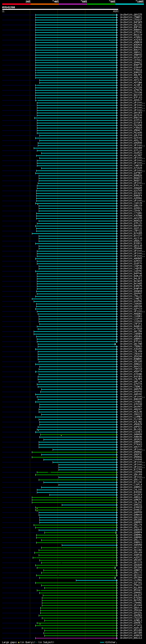This screenshot has height=644, width=146.
Task: Select hit label UniRef100_A9T170
Action: point(131,80)
